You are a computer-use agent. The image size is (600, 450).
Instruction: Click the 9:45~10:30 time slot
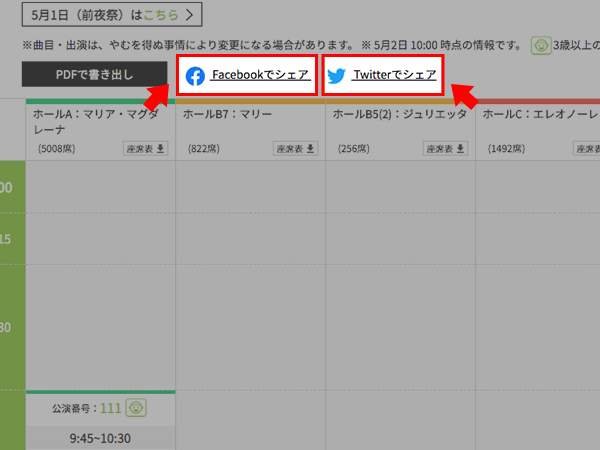[100, 438]
